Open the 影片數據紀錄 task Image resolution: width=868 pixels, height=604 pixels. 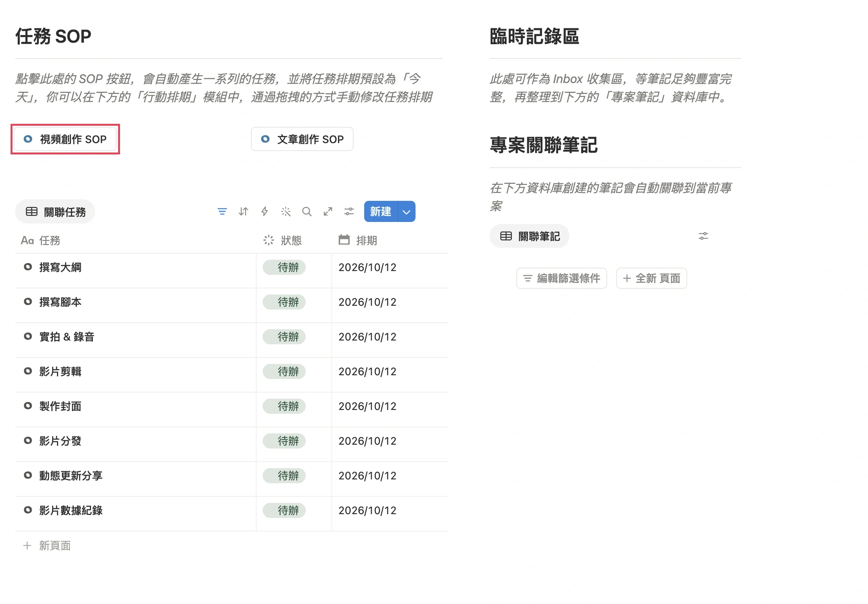71,510
